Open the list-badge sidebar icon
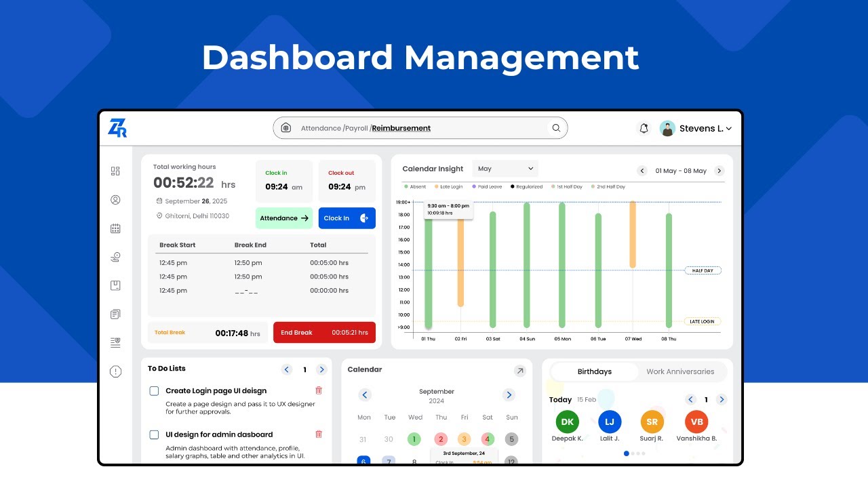Screen dimensions: 868x488 point(115,342)
